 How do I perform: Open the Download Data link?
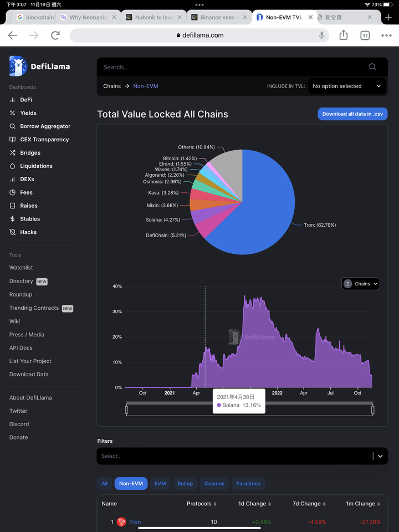pyautogui.click(x=29, y=374)
